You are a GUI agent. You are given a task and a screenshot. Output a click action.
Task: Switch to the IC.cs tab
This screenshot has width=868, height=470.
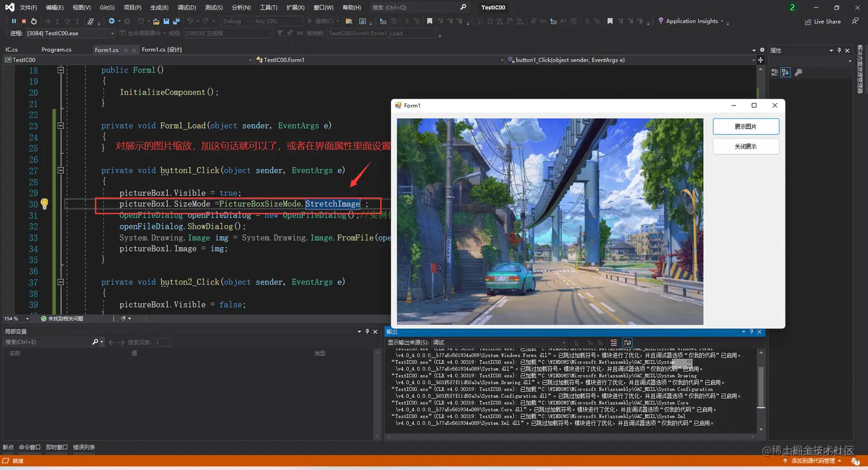click(x=11, y=50)
